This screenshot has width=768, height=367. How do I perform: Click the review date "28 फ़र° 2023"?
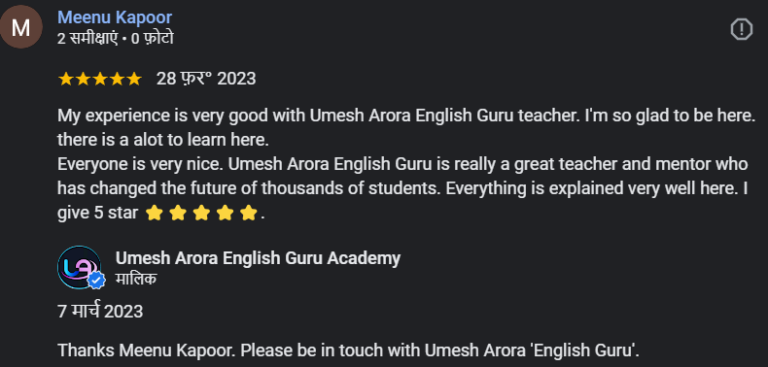206,79
